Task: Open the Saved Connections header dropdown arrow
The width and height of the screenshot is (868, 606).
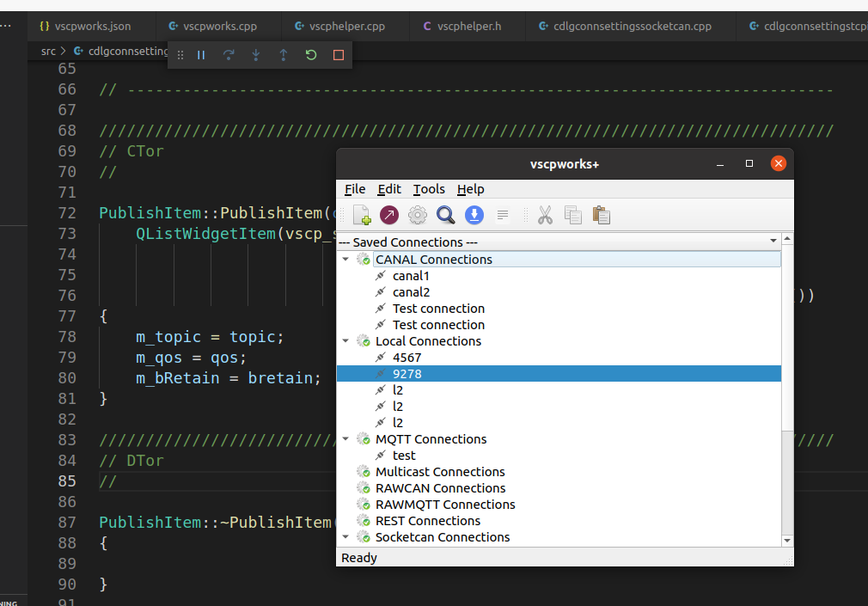Action: pyautogui.click(x=773, y=241)
